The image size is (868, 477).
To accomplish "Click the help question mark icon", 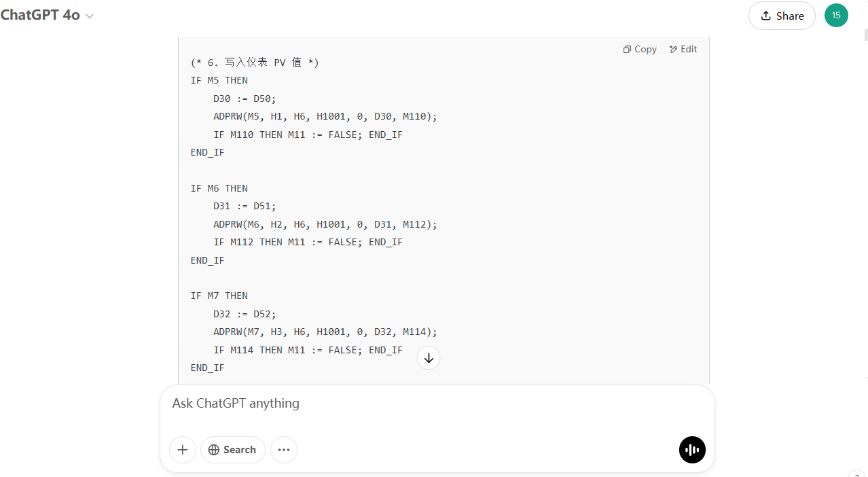I will coord(856,474).
